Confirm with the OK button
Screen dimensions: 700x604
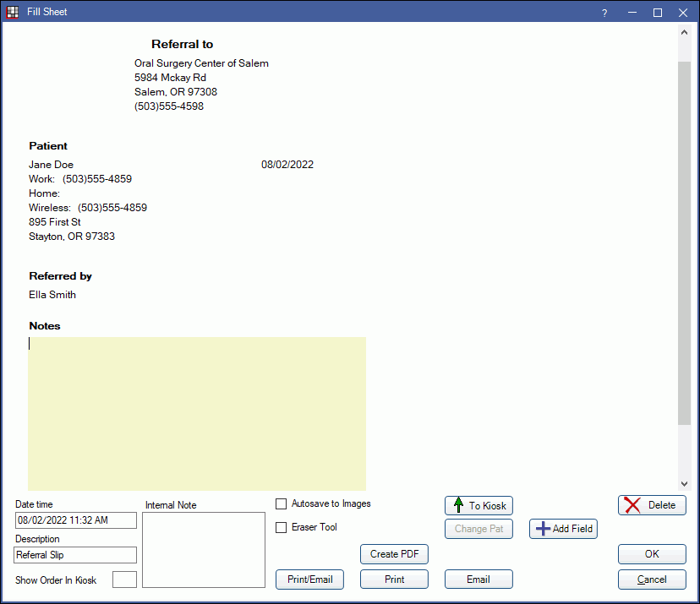point(651,554)
